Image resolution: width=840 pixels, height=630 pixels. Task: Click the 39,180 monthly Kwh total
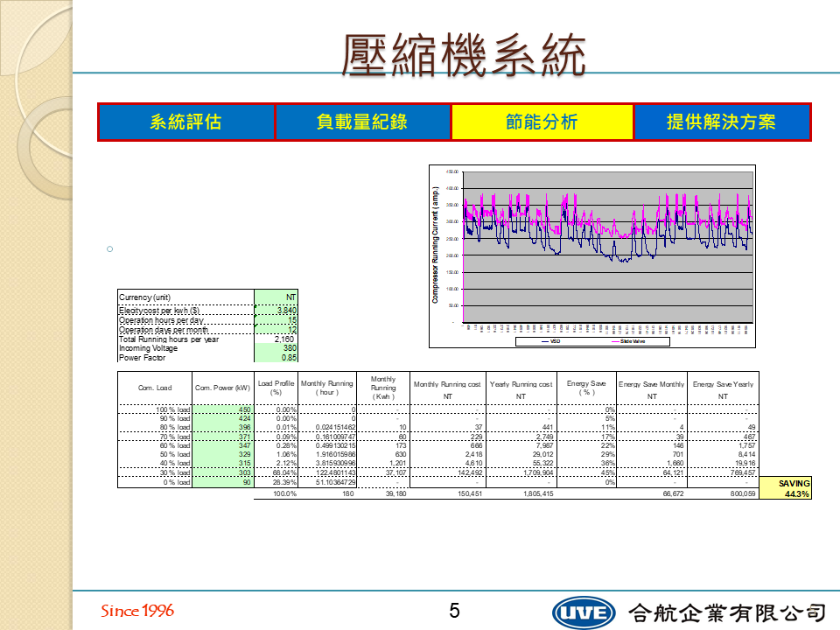click(395, 493)
